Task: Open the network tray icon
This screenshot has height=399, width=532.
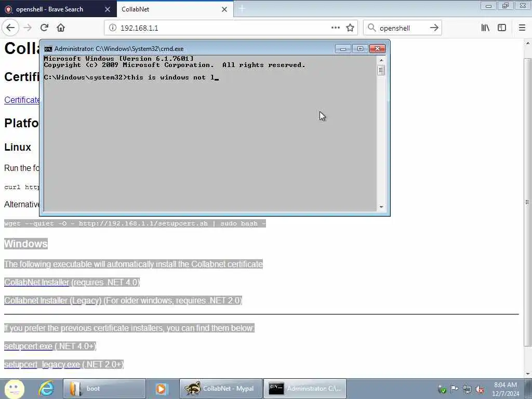Action: (x=467, y=390)
